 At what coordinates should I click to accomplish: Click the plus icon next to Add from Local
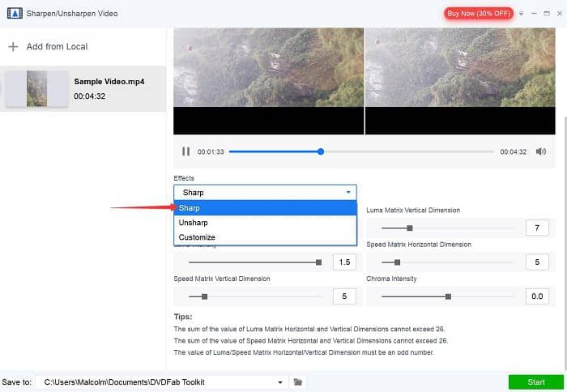click(13, 47)
